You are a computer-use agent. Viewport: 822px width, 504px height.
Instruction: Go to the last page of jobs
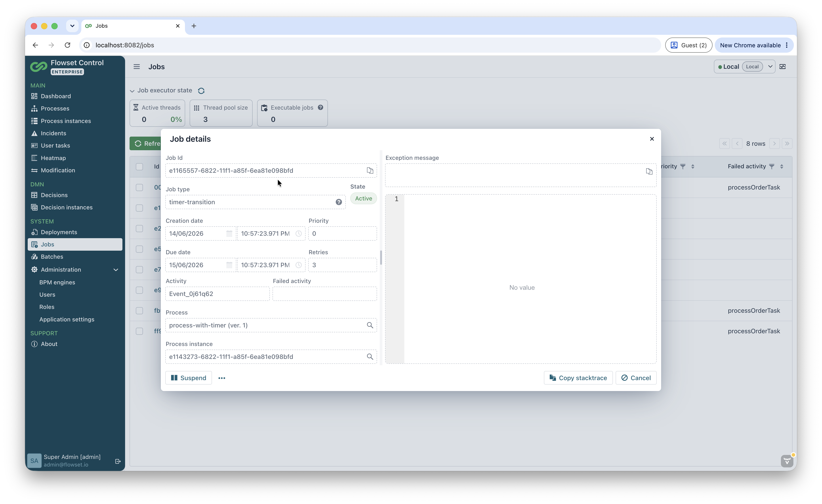pyautogui.click(x=787, y=144)
